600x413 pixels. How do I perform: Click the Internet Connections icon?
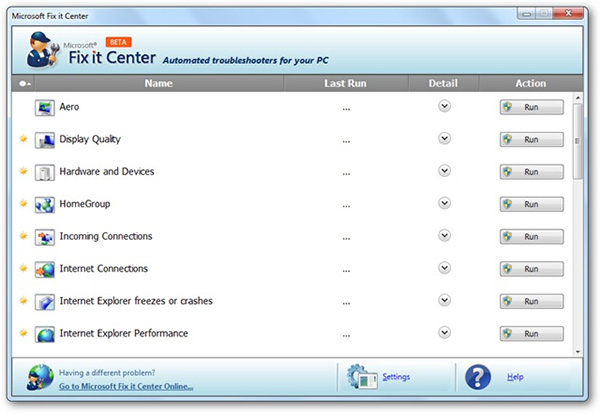click(x=45, y=269)
